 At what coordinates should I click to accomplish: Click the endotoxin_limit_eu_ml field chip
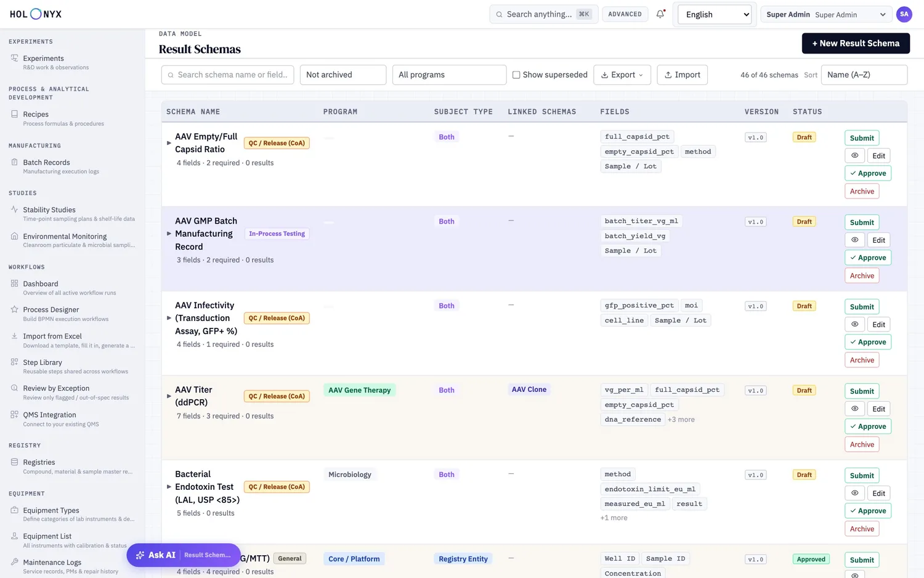point(650,489)
